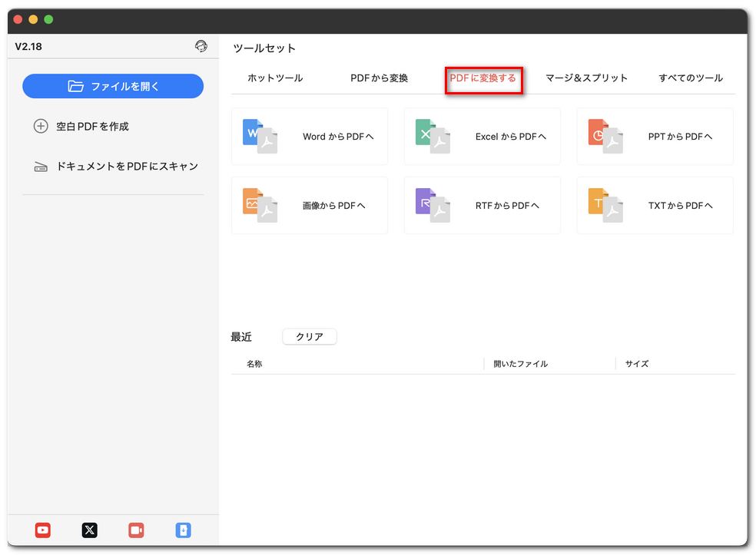
Task: Switch to the ホットツール tab
Action: click(278, 78)
